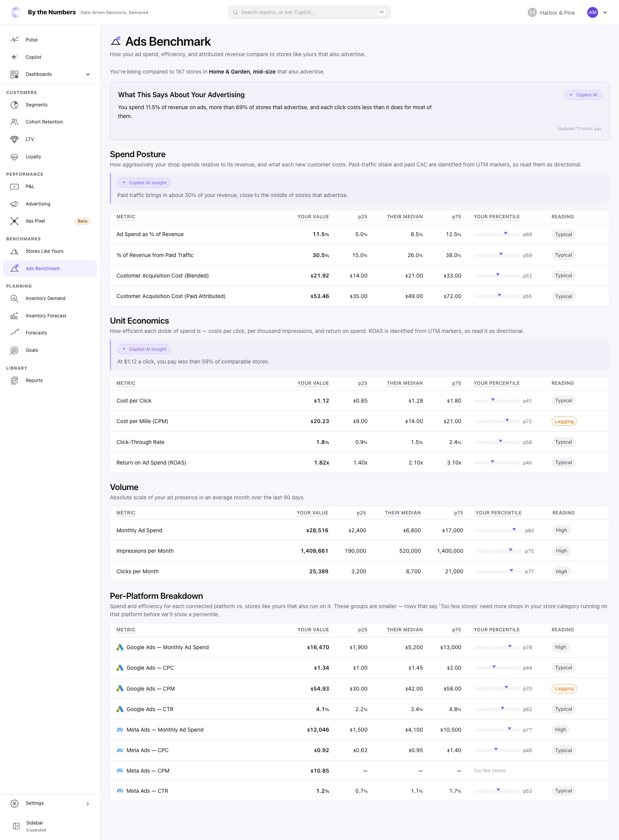This screenshot has height=840, width=619.
Task: Open the account dropdown chevron
Action: tap(605, 12)
